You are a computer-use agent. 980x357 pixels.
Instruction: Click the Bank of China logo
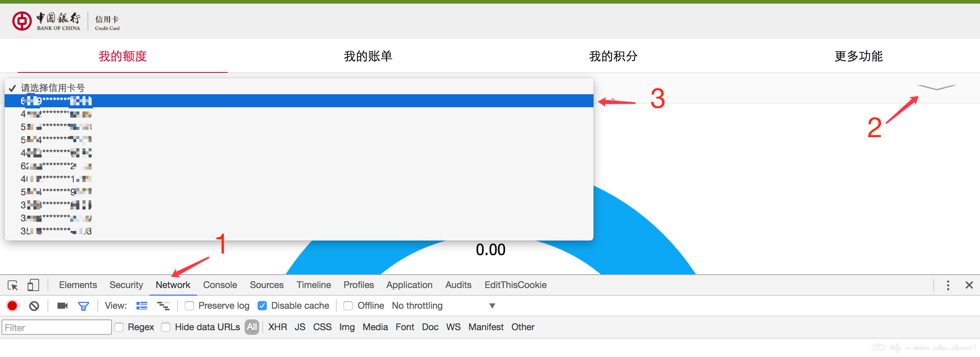click(46, 21)
